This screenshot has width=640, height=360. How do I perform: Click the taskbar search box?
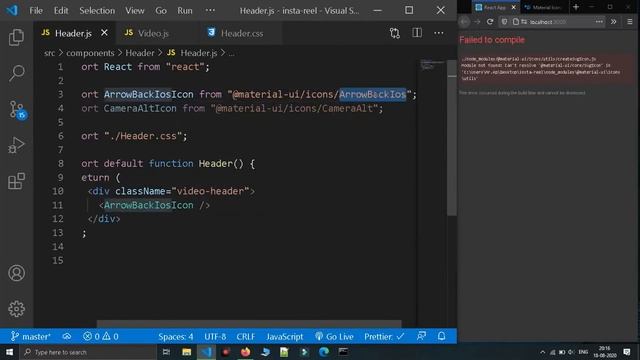(x=89, y=352)
